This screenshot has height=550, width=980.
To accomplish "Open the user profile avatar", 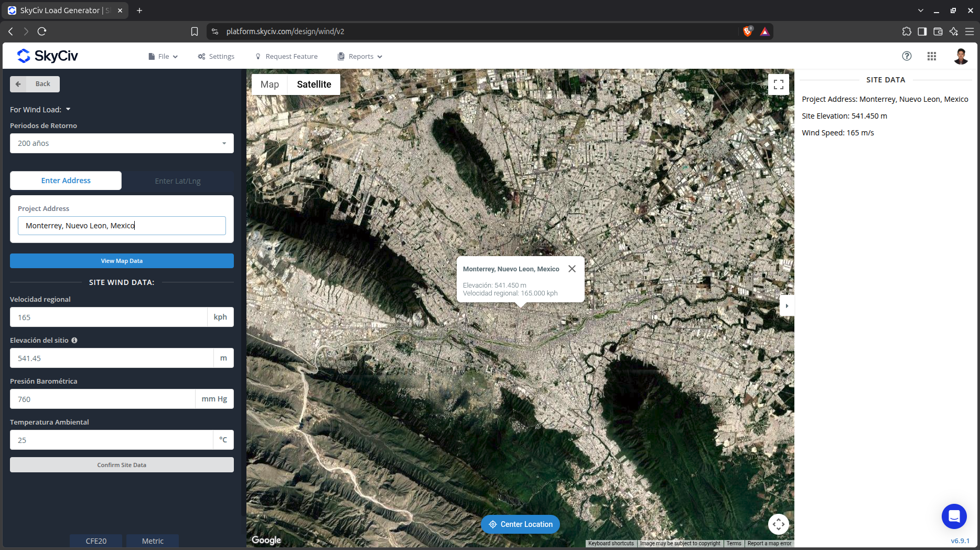I will 961,56.
